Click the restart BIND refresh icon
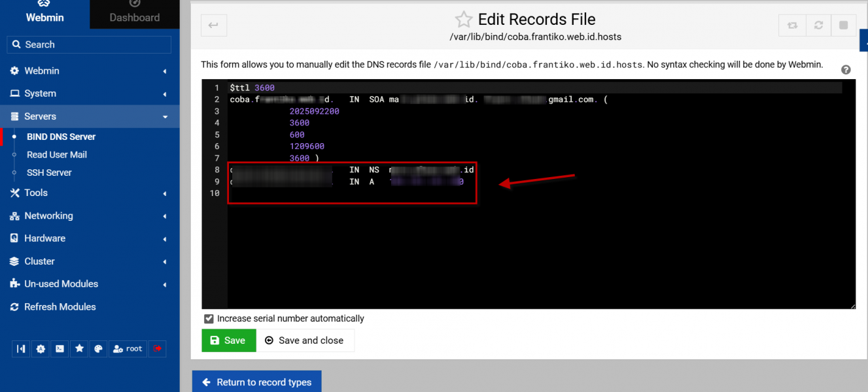Screen dimensions: 868x392 818,25
